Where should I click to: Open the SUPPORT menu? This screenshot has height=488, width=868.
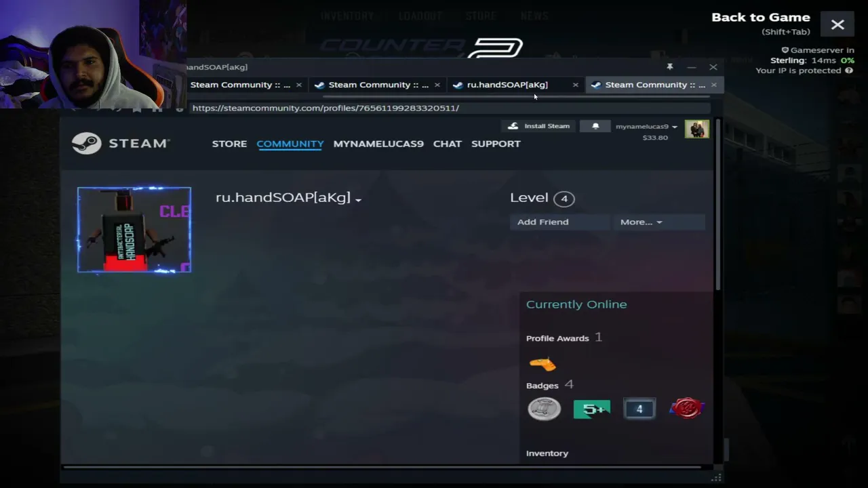click(x=496, y=144)
